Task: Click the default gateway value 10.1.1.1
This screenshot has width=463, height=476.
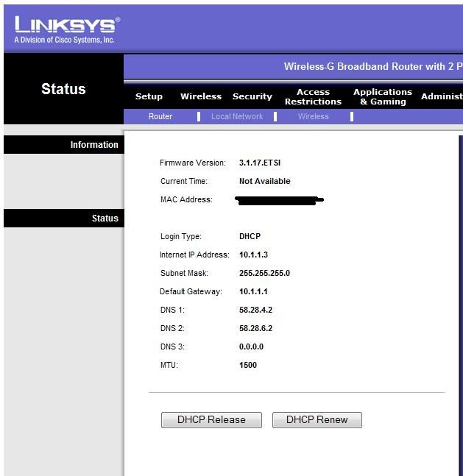Action: point(253,291)
